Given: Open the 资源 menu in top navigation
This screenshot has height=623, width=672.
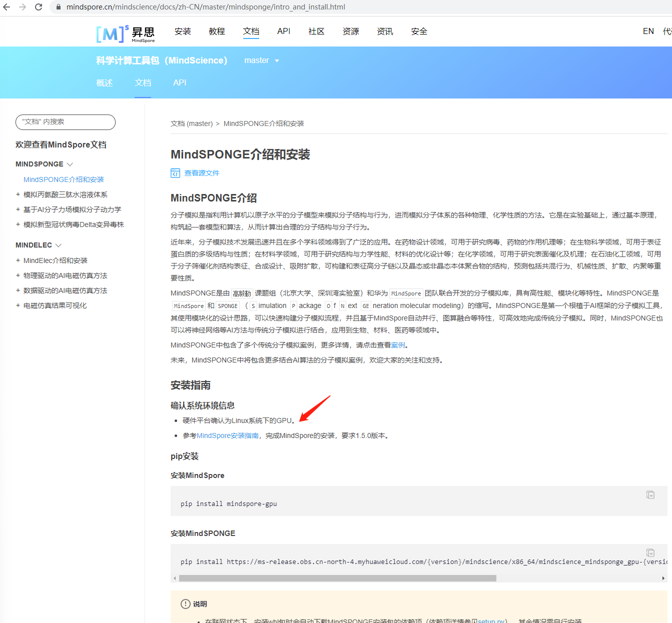Looking at the screenshot, I should (351, 31).
